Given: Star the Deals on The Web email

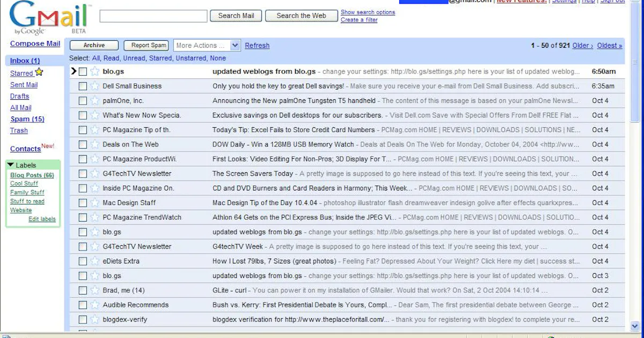Looking at the screenshot, I should [95, 144].
